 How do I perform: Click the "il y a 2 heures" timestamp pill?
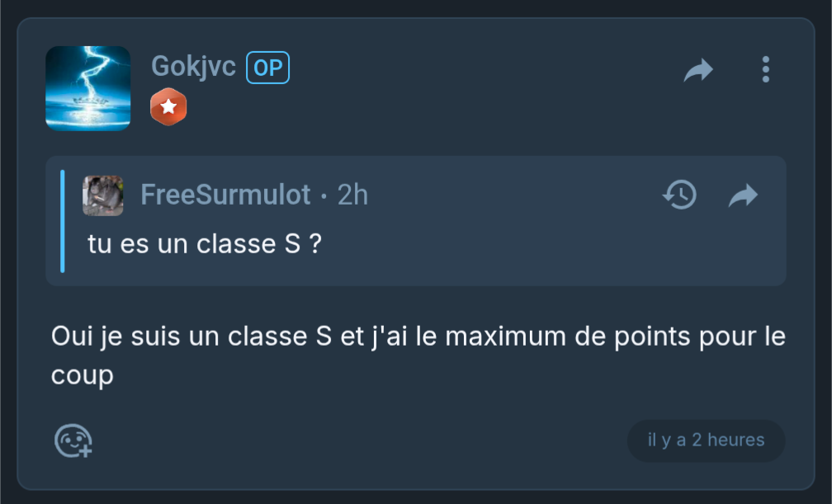707,440
